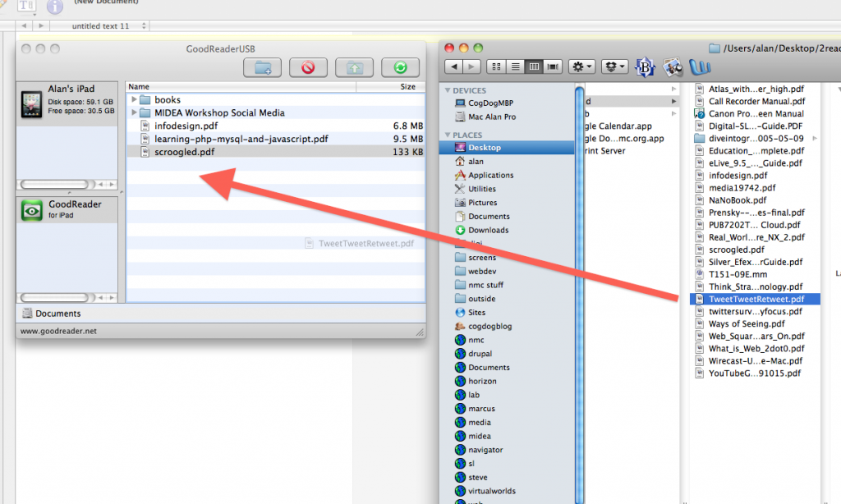The height and width of the screenshot is (504, 841).
Task: Create a new folder in GoodReaderUSB
Action: [263, 67]
